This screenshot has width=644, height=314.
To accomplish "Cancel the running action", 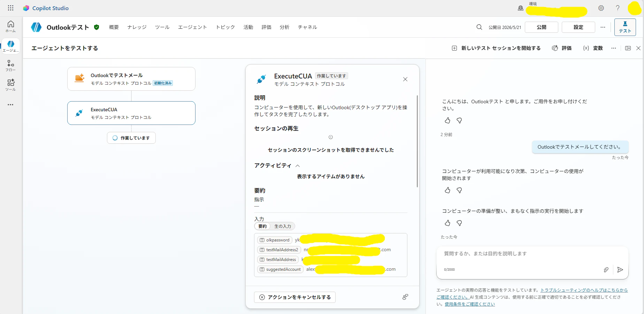I will pyautogui.click(x=295, y=297).
